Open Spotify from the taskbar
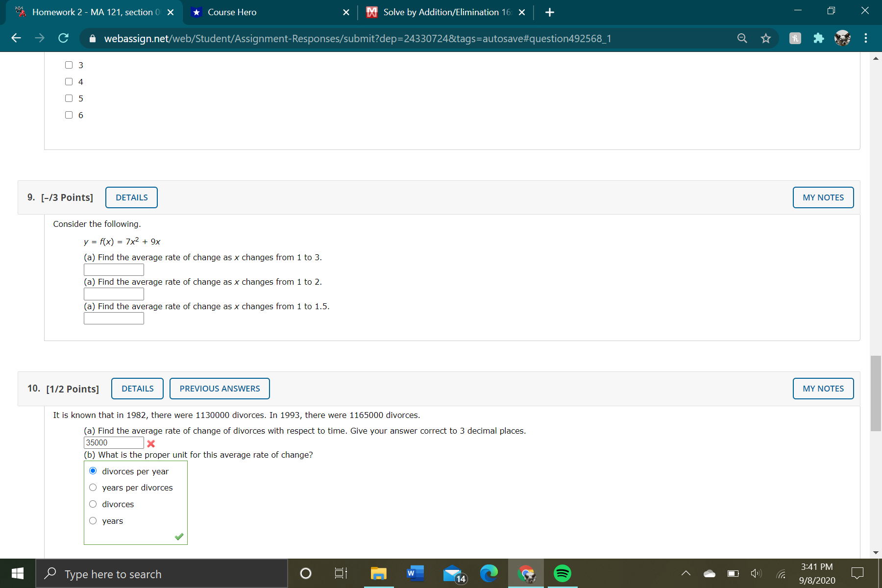This screenshot has width=882, height=588. point(562,573)
